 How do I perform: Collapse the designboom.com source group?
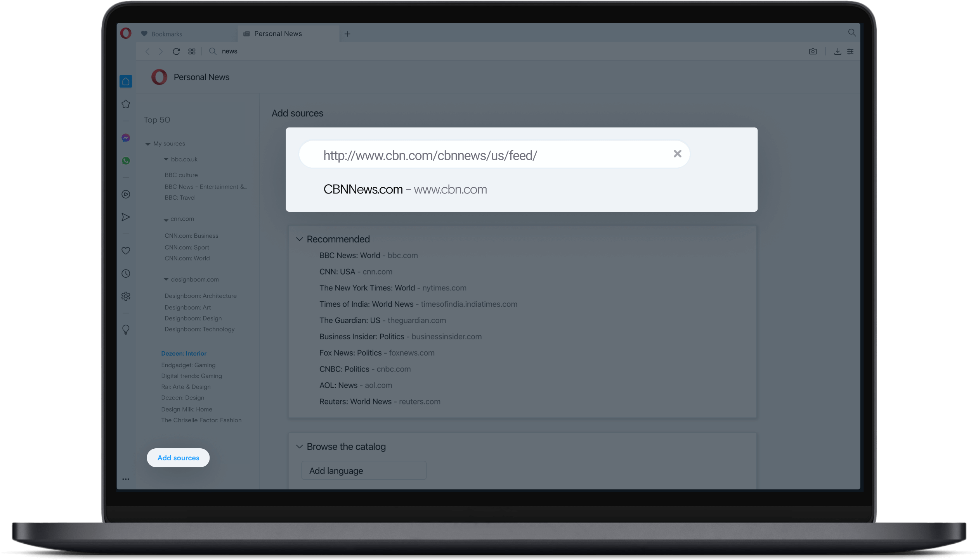tap(166, 280)
